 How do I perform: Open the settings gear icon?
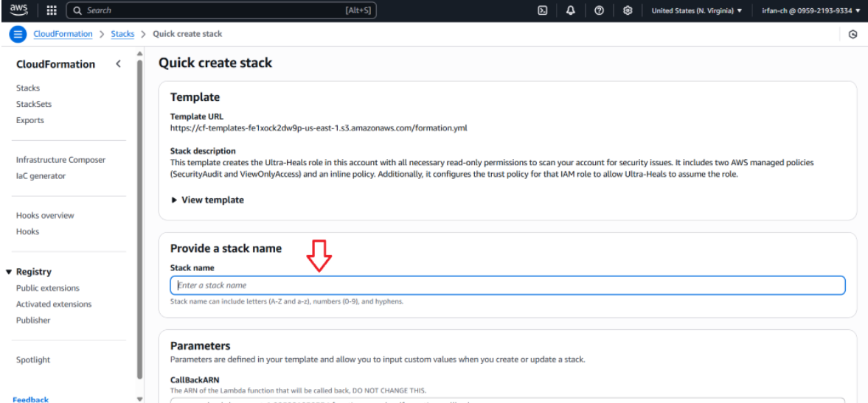click(627, 10)
